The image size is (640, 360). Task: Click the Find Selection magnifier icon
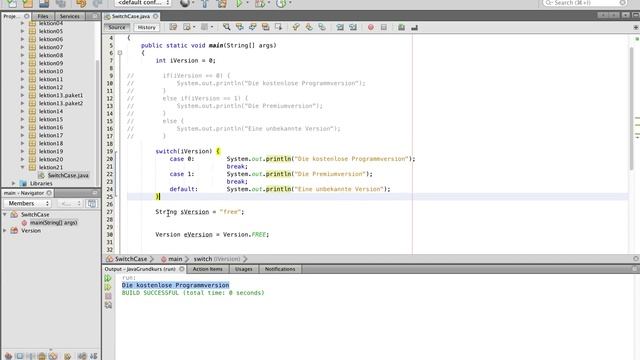226,27
